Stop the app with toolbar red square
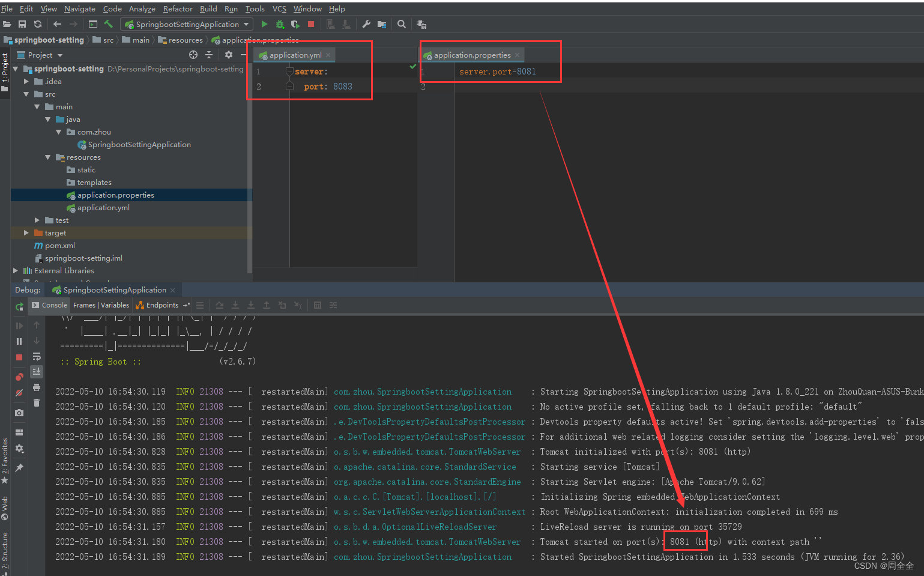The image size is (924, 576). click(x=311, y=24)
